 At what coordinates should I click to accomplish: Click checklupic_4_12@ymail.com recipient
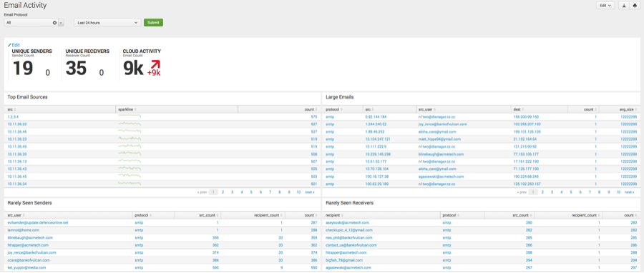(349, 230)
